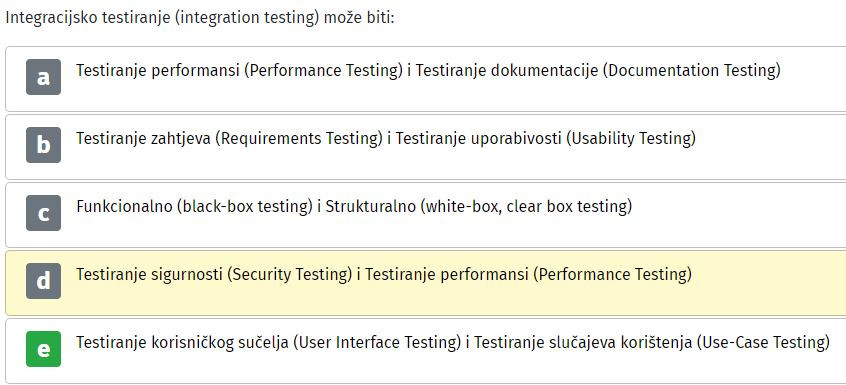Click 'Testiranje sigurnosti (Security Testing)' text
The image size is (846, 385).
point(214,274)
